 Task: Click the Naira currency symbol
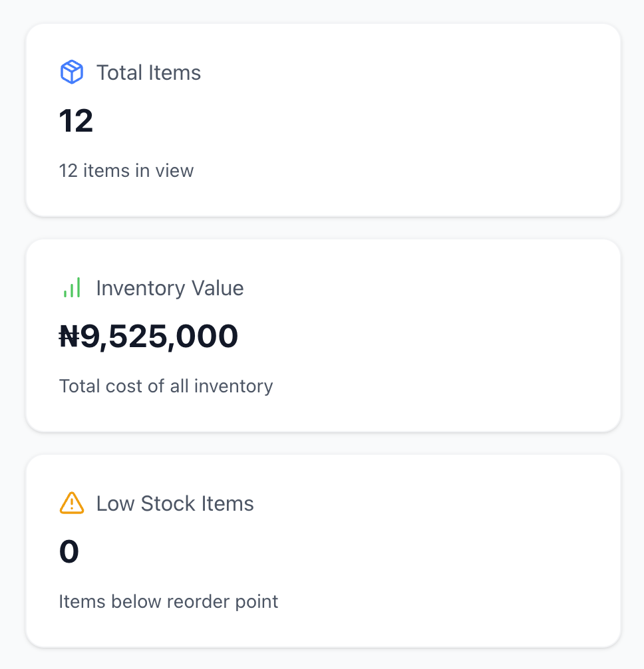point(69,336)
